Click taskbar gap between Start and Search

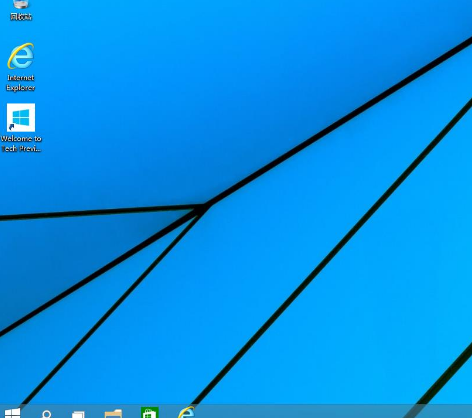31,412
